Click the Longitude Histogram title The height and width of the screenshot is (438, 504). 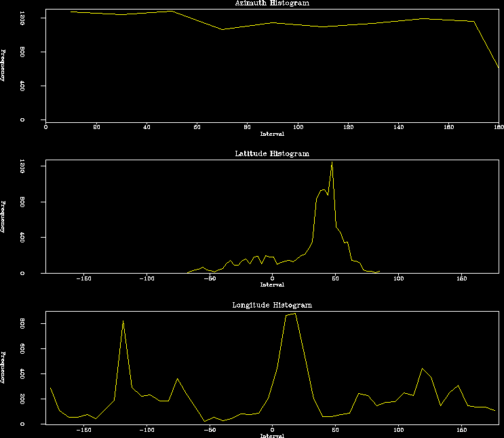271,306
